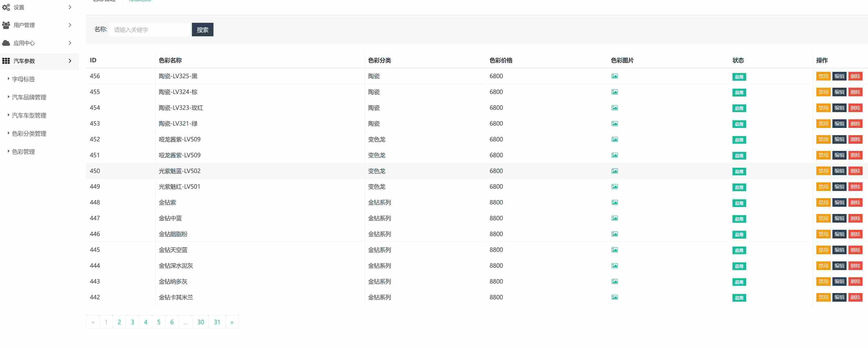Toggle 启用 status badge for row 453

tap(738, 124)
